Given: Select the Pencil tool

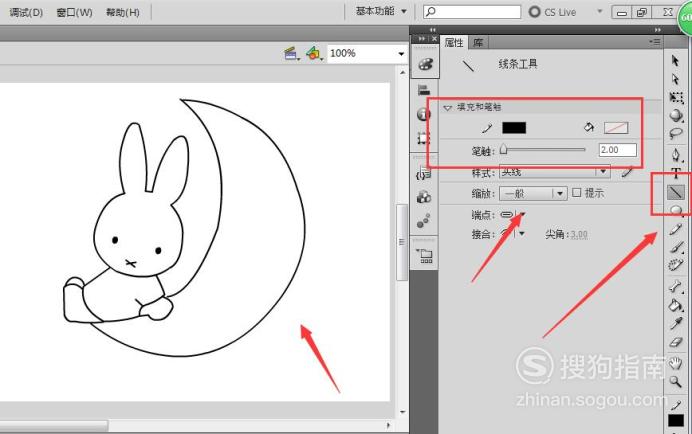Looking at the screenshot, I should [x=676, y=230].
